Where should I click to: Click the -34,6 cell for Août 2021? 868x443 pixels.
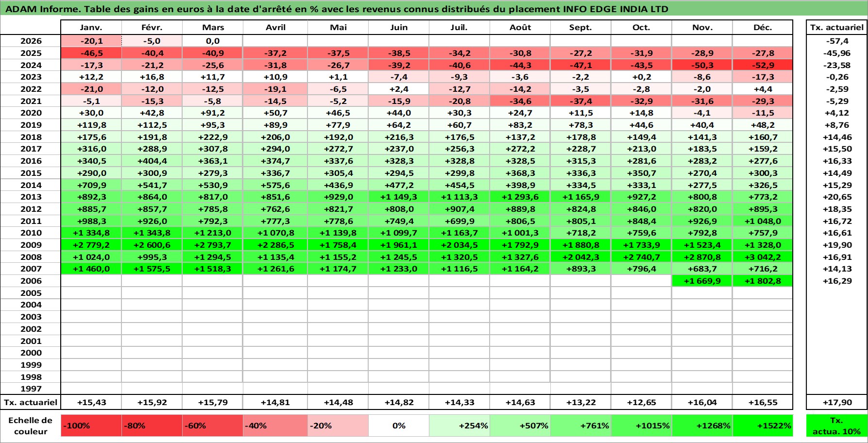point(520,101)
